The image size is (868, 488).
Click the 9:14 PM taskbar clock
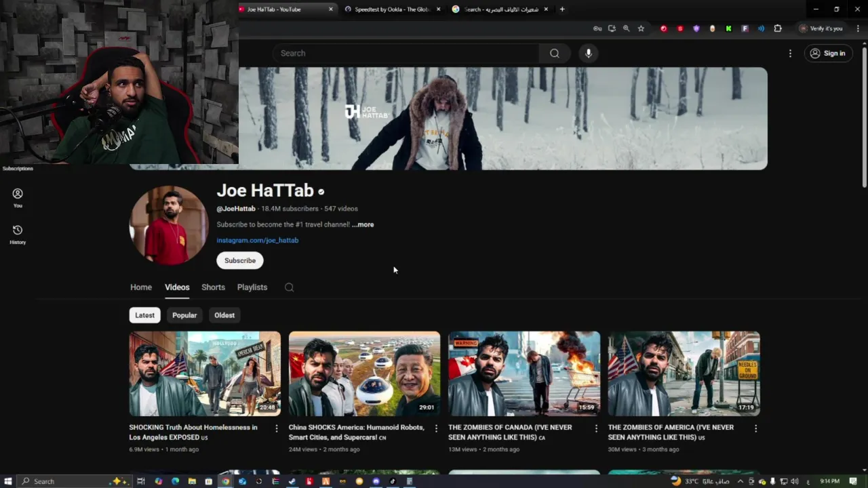click(x=829, y=481)
